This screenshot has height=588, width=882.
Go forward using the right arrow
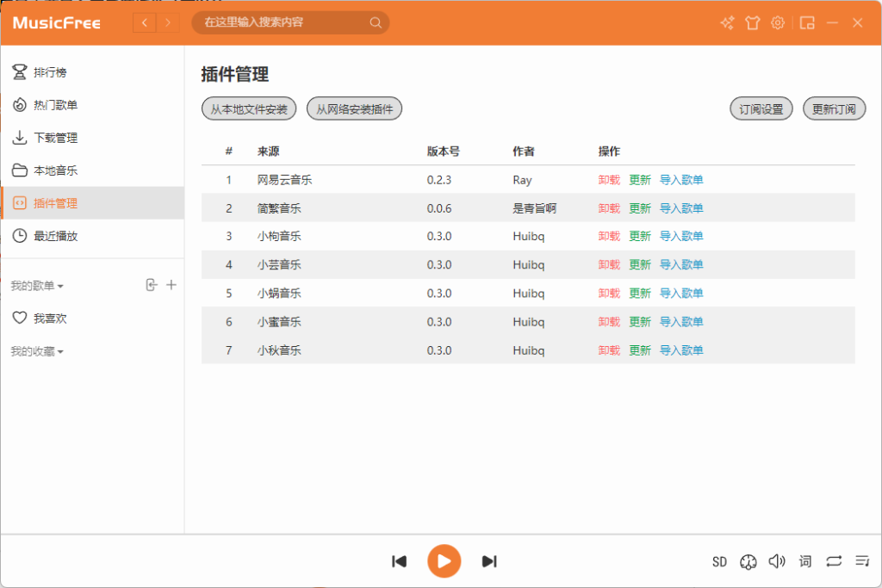(168, 22)
